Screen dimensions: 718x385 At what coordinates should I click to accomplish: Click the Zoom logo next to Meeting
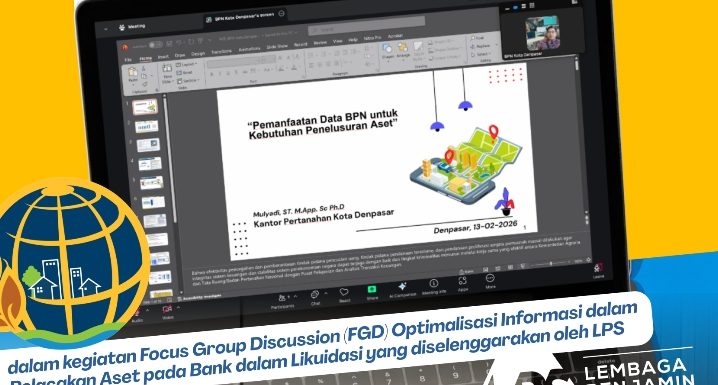tap(122, 27)
